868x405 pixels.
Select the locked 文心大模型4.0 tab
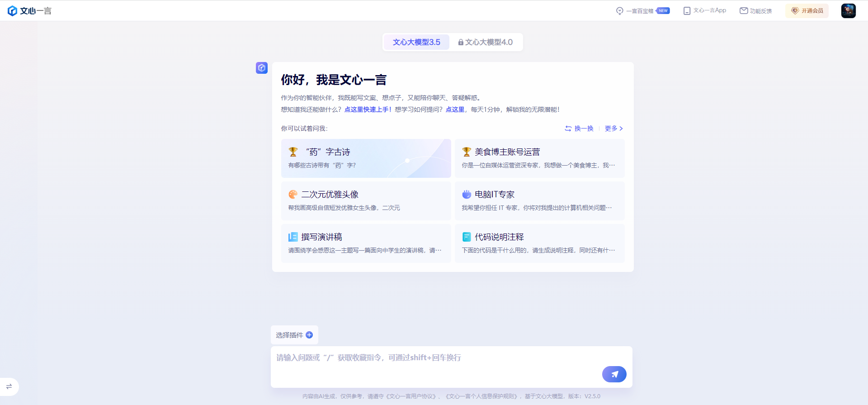click(x=486, y=42)
